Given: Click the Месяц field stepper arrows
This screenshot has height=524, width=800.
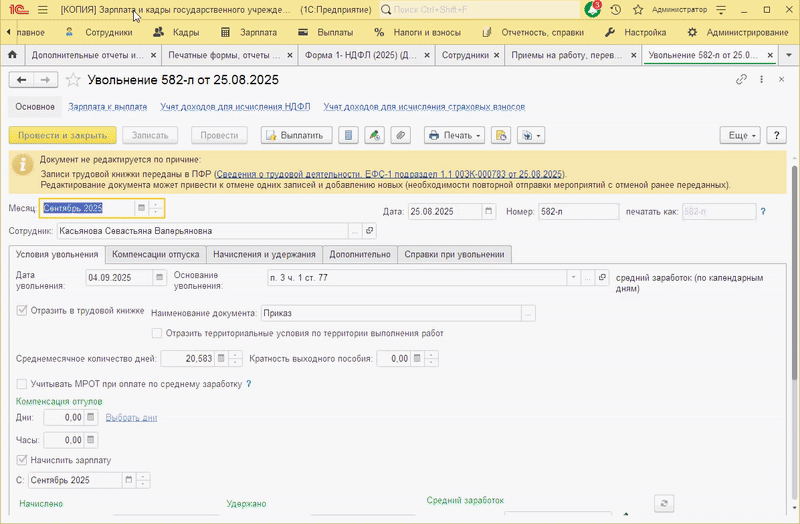Looking at the screenshot, I should pyautogui.click(x=156, y=208).
